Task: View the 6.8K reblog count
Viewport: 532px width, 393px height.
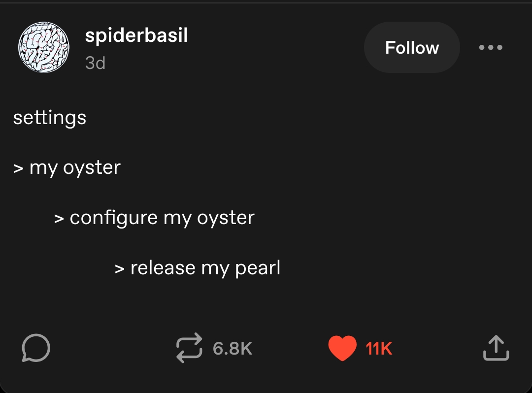Action: coord(233,349)
